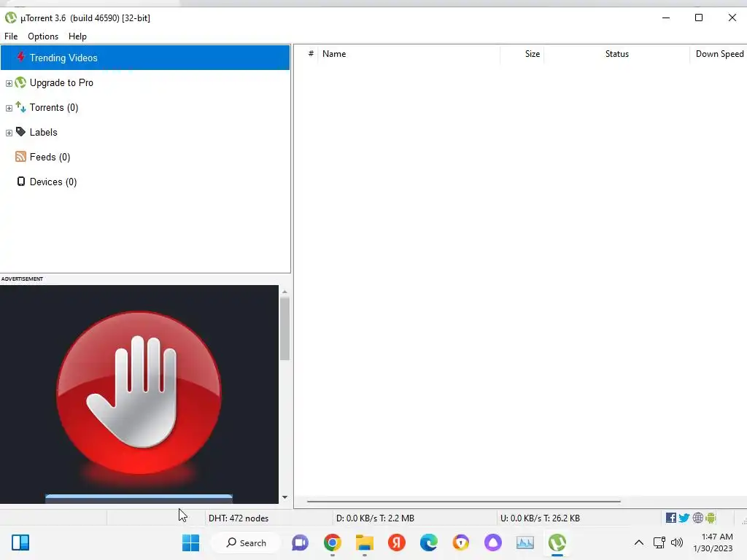Click the µTorrent logo in title bar
Screen dimensions: 747x560
(x=10, y=18)
